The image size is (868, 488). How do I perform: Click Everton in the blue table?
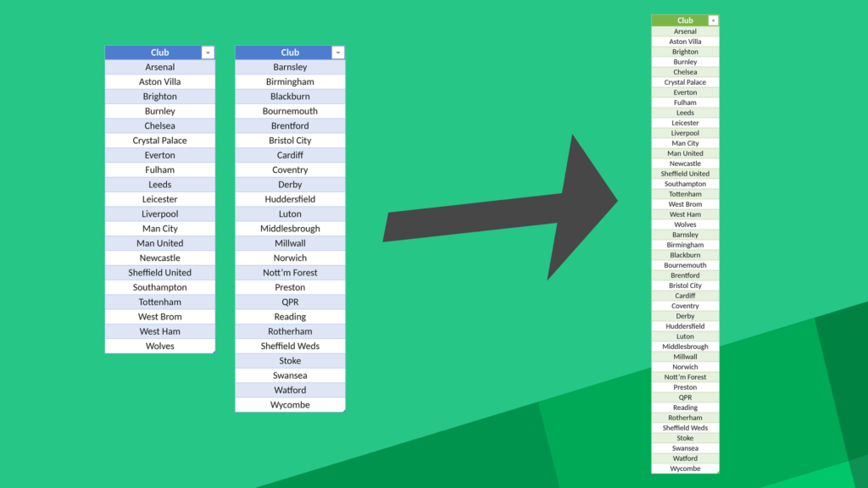[160, 155]
